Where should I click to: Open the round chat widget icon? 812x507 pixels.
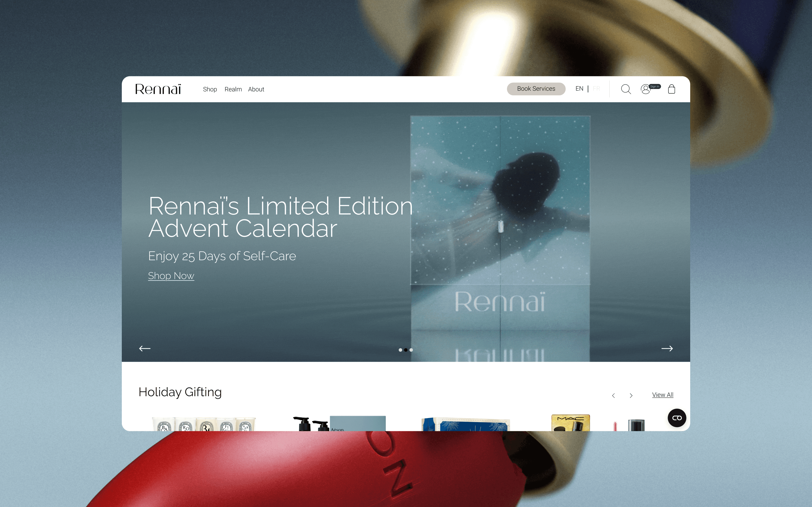coord(677,418)
